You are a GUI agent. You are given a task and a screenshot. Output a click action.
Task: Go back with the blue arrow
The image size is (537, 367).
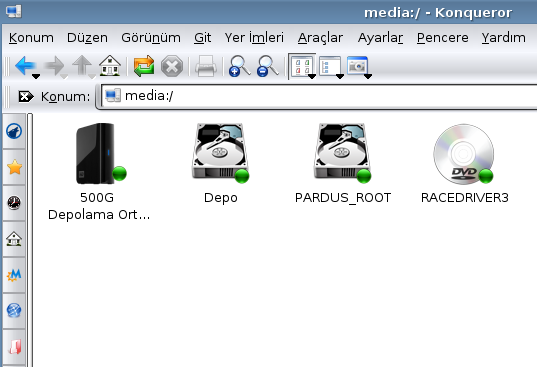(25, 65)
